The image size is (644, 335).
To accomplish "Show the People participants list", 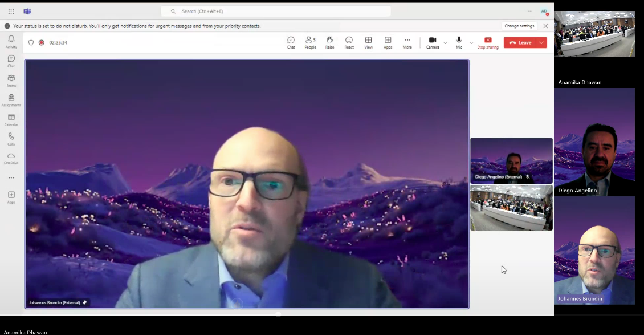I will [x=310, y=42].
